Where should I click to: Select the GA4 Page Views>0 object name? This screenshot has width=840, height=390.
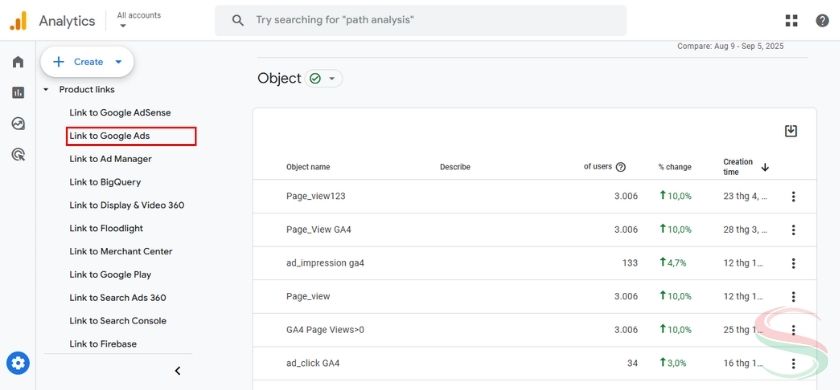pos(325,329)
